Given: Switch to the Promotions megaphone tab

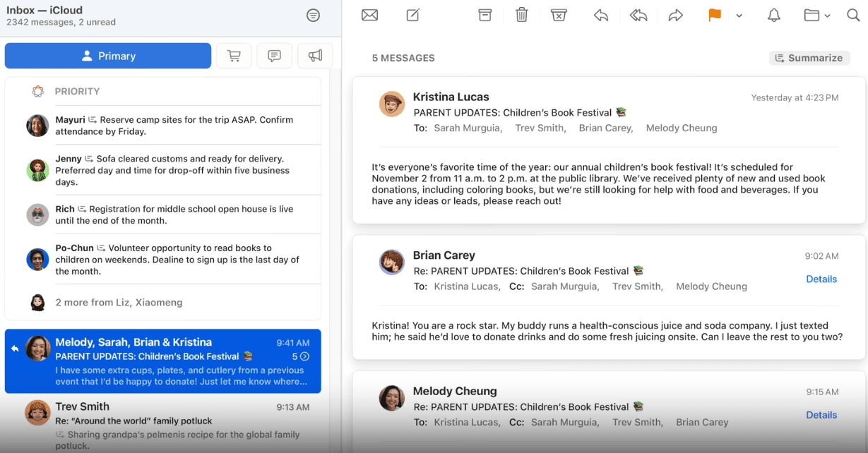Looking at the screenshot, I should [x=315, y=56].
